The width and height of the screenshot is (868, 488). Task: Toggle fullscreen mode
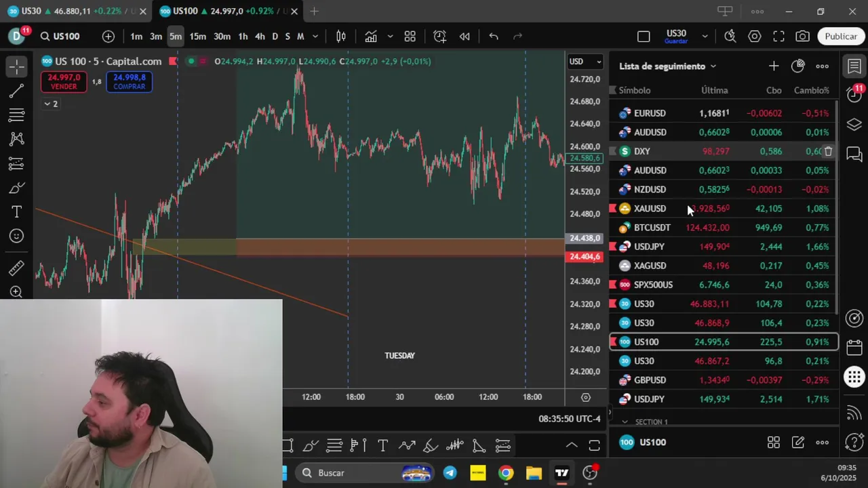[x=778, y=37]
